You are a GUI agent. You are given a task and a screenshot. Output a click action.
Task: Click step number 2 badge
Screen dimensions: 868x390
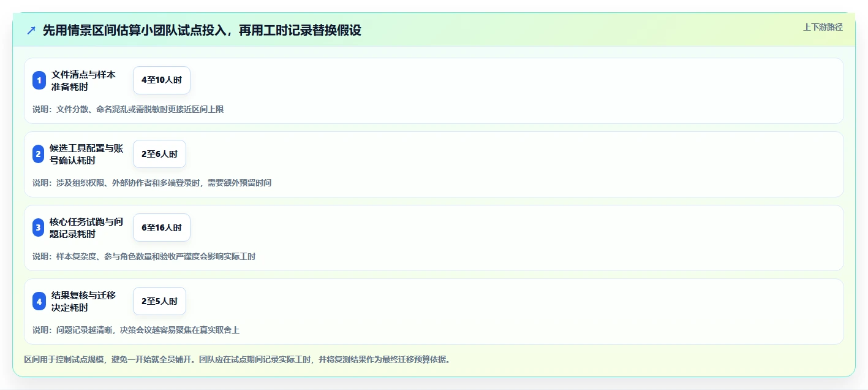point(38,154)
